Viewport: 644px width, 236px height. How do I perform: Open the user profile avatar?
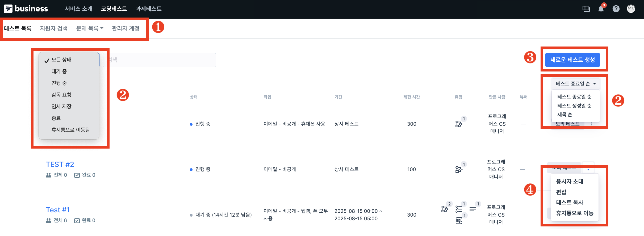631,9
